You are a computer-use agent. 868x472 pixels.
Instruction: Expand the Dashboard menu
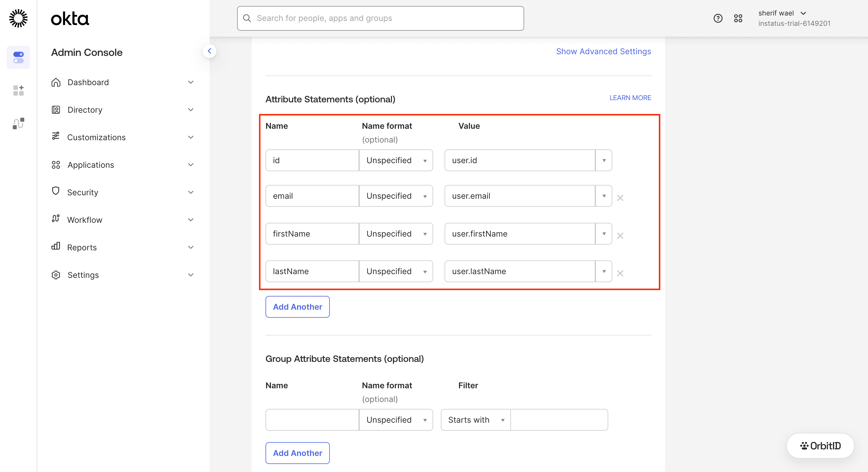click(x=191, y=82)
